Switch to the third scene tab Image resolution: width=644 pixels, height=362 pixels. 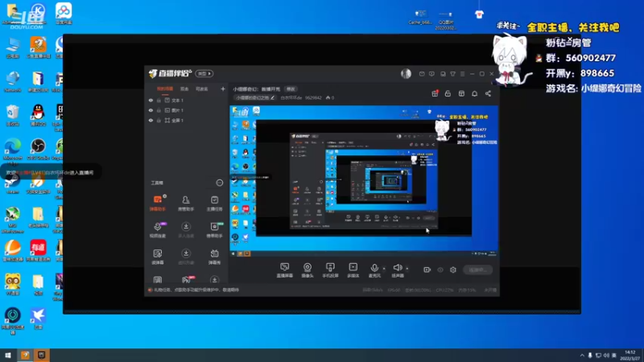[x=202, y=88]
